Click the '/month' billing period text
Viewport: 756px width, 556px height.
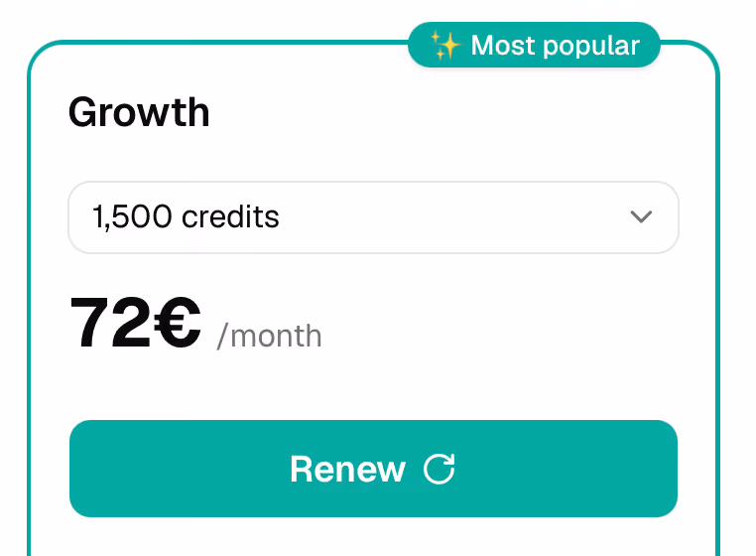pyautogui.click(x=269, y=336)
